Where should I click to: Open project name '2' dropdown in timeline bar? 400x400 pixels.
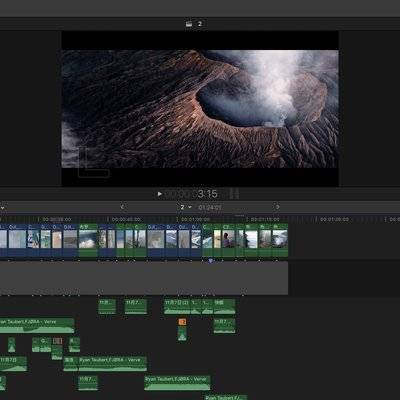click(186, 207)
